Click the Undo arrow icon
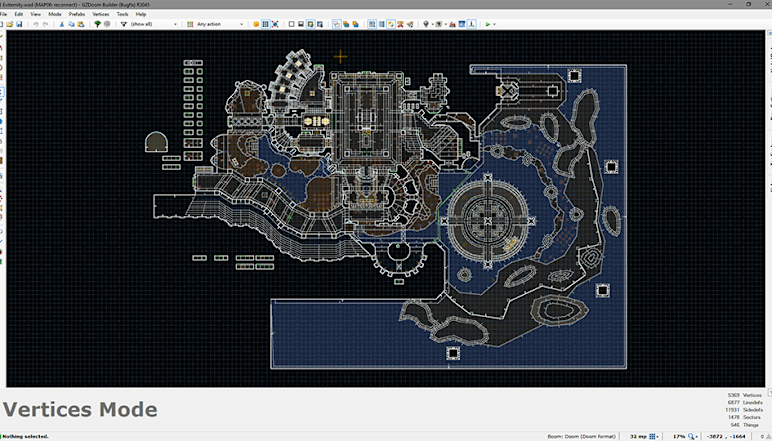 [35, 24]
